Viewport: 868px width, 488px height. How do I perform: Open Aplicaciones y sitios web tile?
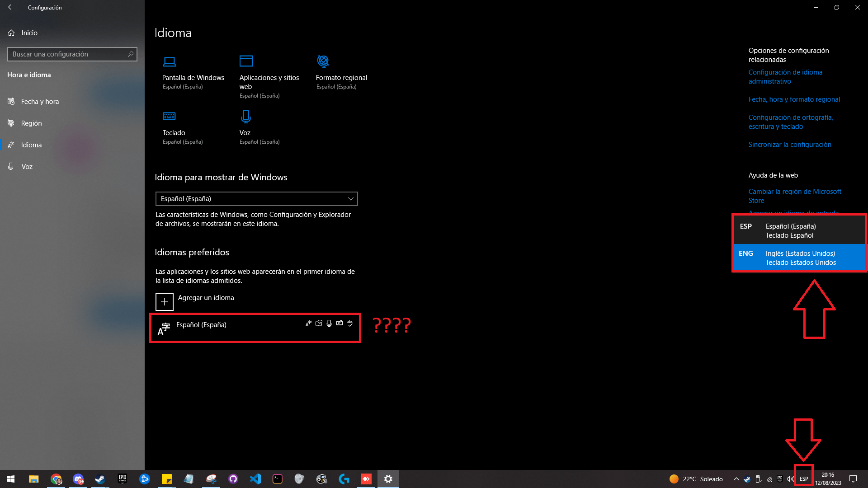246,61
